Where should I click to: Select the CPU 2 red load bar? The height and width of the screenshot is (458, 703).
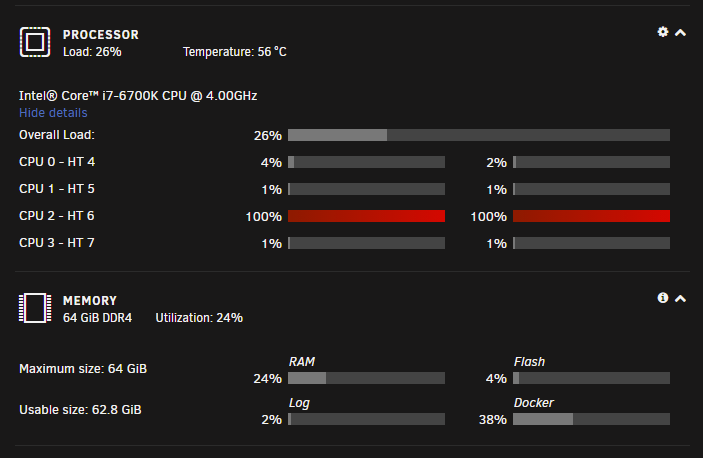tap(366, 216)
